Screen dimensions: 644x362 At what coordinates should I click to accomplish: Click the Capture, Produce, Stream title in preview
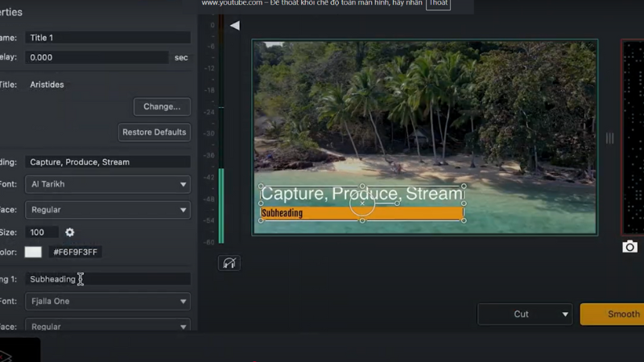pyautogui.click(x=362, y=193)
